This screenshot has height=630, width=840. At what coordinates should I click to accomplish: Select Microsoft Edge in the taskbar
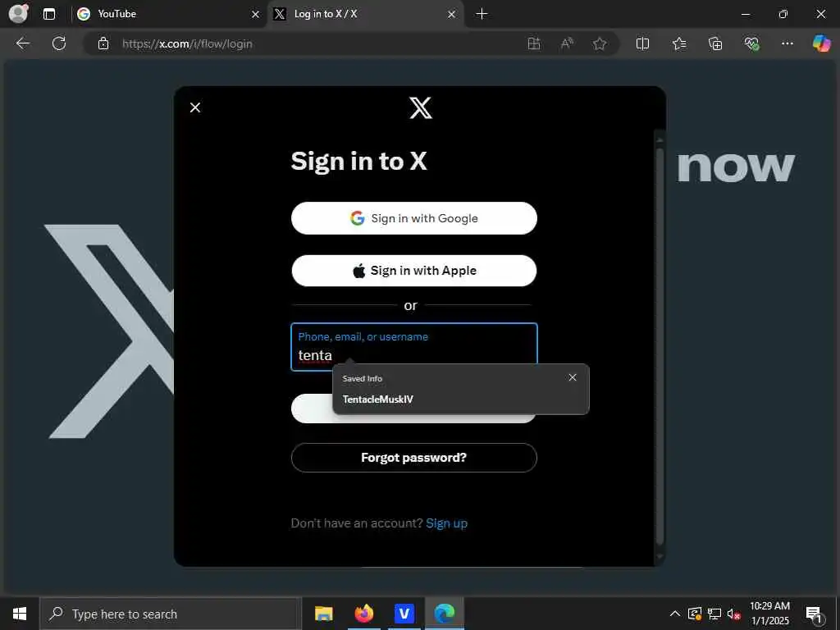click(444, 614)
